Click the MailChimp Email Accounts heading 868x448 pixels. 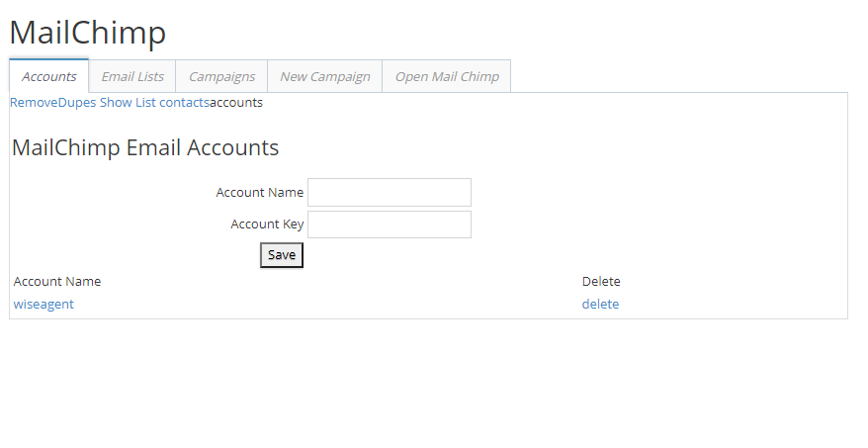(145, 148)
